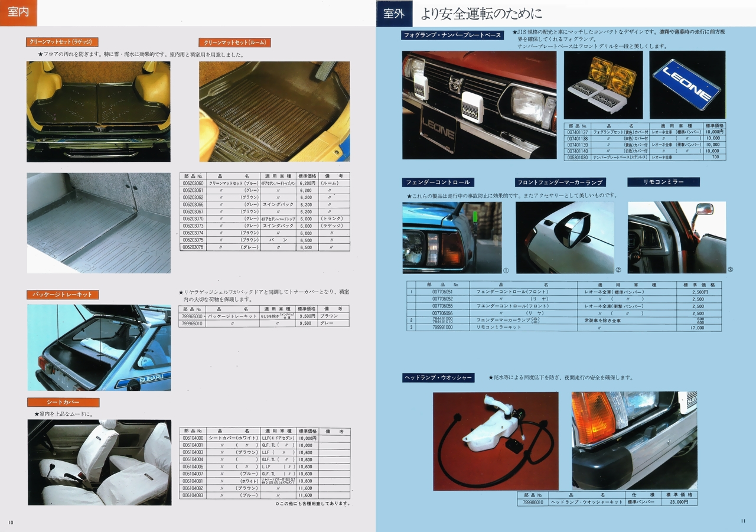
Task: Click the より安全運転のために page title
Action: pyautogui.click(x=481, y=13)
